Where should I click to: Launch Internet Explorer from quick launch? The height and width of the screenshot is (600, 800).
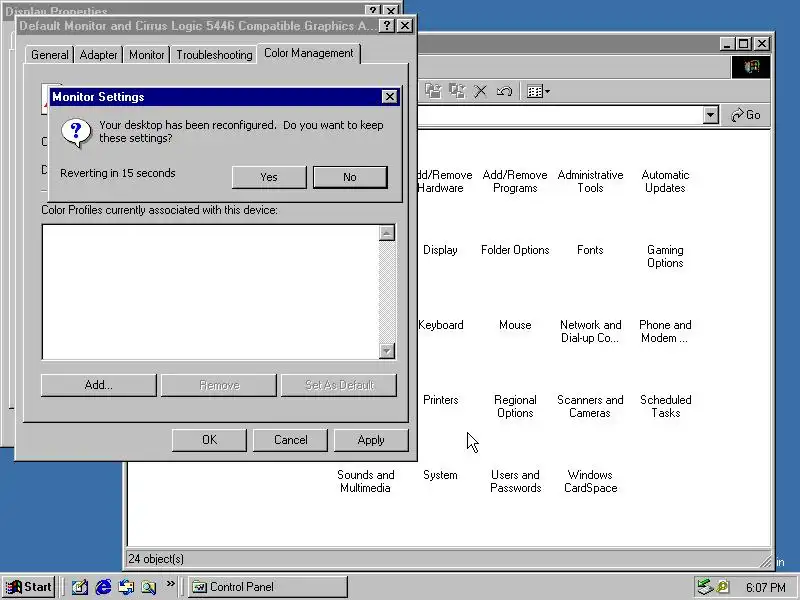point(103,587)
